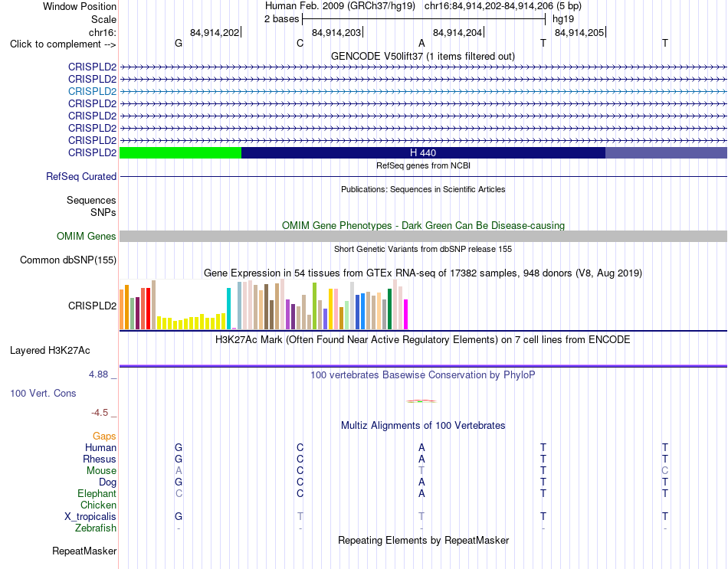The height and width of the screenshot is (569, 728).
Task: Click 'Repeating Elements by RepeatMasker' title
Action: click(423, 540)
